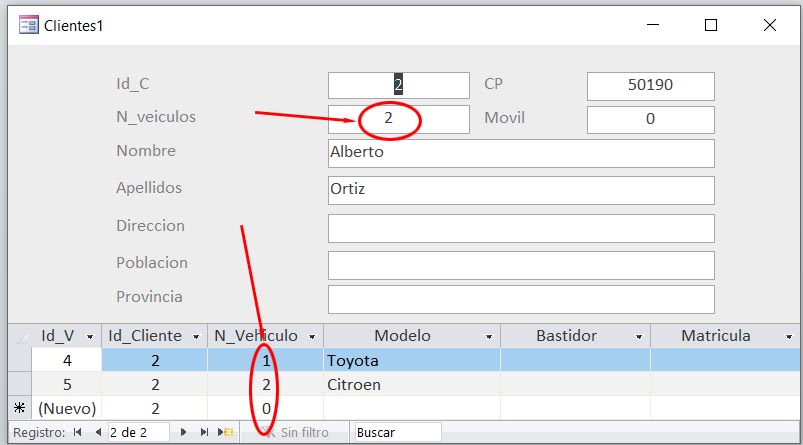Go to previous record arrow

tap(98, 432)
